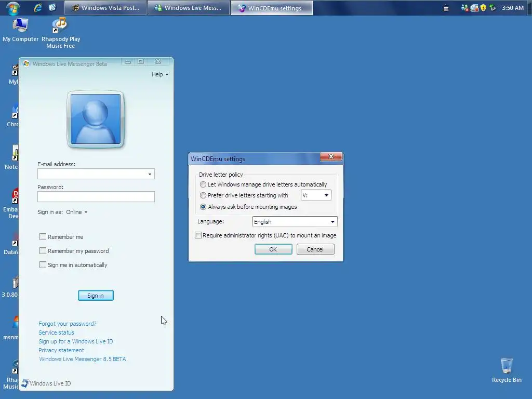The width and height of the screenshot is (532, 399).
Task: Open the Recycle Bin desktop icon
Action: [x=507, y=370]
